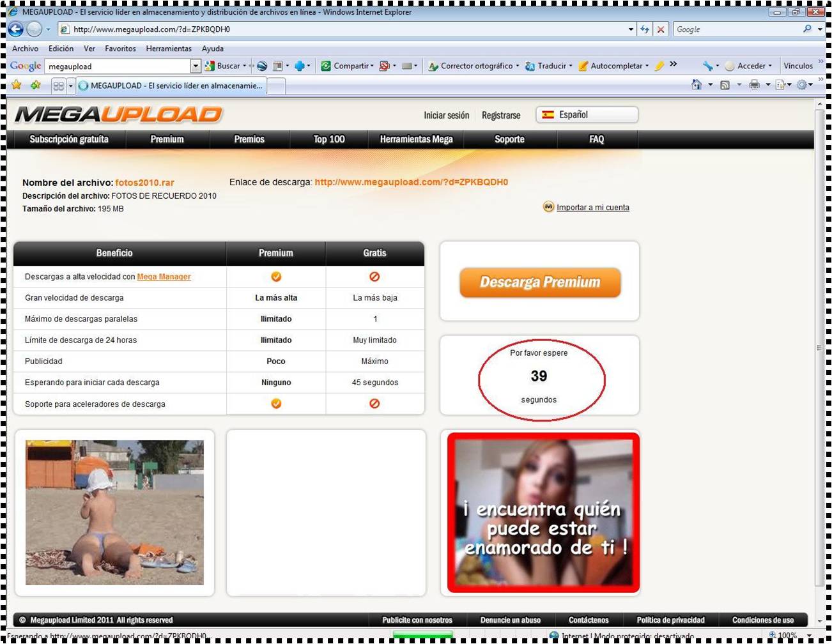832x644 pixels.
Task: Click the Premium checkmark for Mega Manager row
Action: (276, 277)
